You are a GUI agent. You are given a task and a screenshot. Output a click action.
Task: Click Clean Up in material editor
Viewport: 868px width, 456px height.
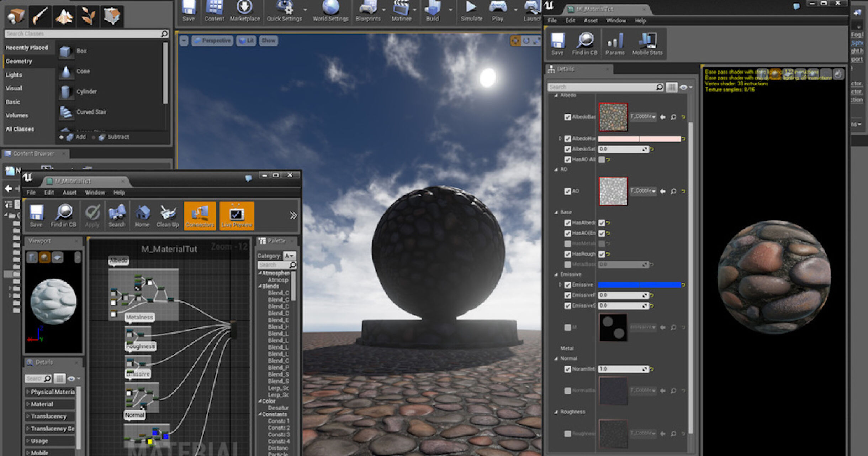coord(168,216)
